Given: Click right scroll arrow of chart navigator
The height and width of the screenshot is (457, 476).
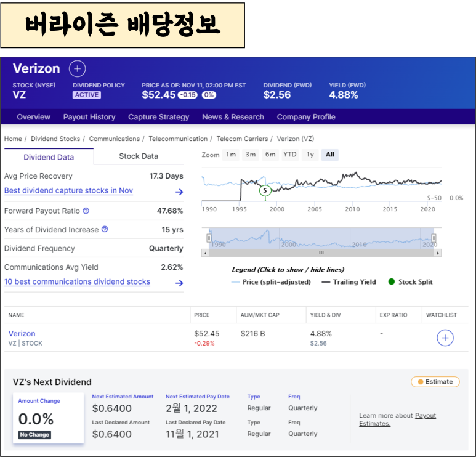Looking at the screenshot, I should point(438,253).
